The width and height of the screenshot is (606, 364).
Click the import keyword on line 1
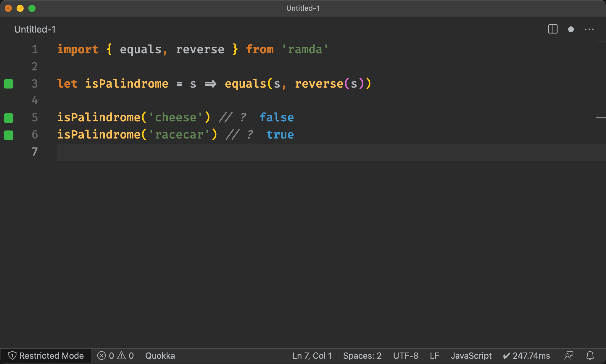[78, 49]
